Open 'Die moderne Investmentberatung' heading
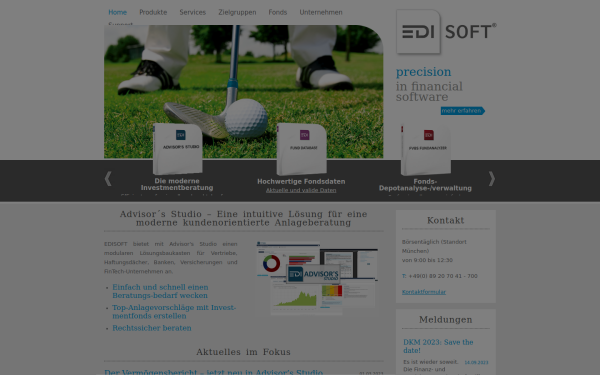The image size is (600, 375). tap(177, 184)
